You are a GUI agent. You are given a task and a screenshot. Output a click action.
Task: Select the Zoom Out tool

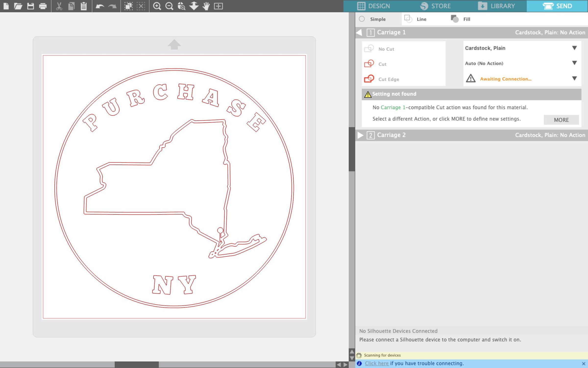click(x=169, y=6)
